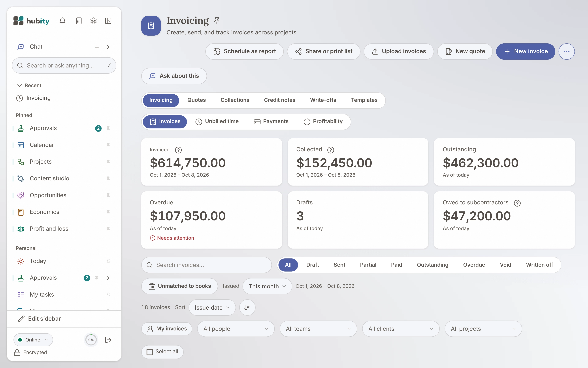Tick the Select all checkbox
The width and height of the screenshot is (588, 368).
click(150, 352)
